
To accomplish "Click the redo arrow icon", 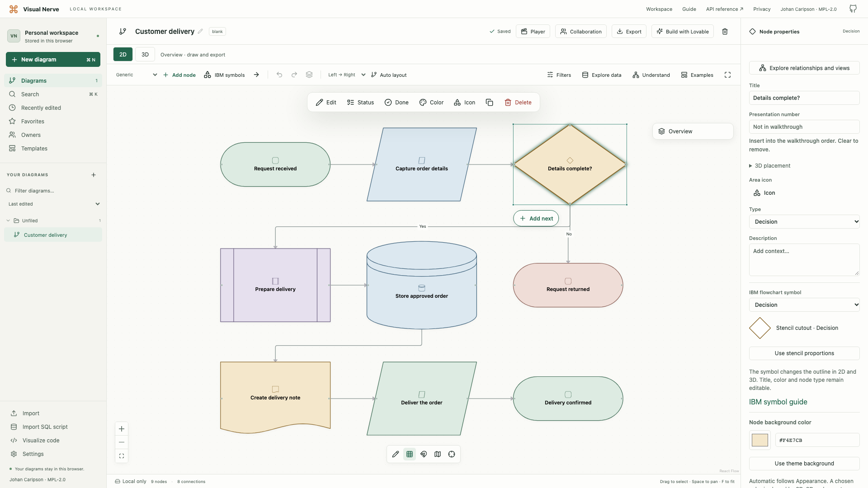I will pyautogui.click(x=294, y=75).
